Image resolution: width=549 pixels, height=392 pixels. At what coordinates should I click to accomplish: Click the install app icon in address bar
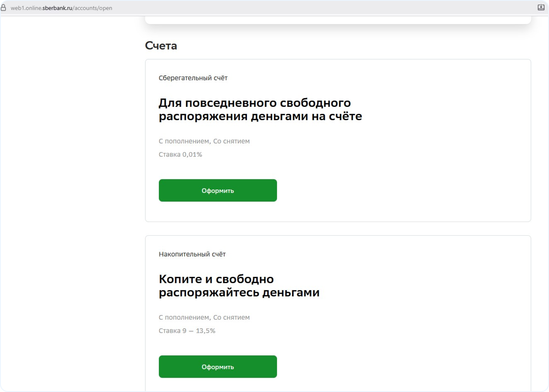[x=541, y=7]
